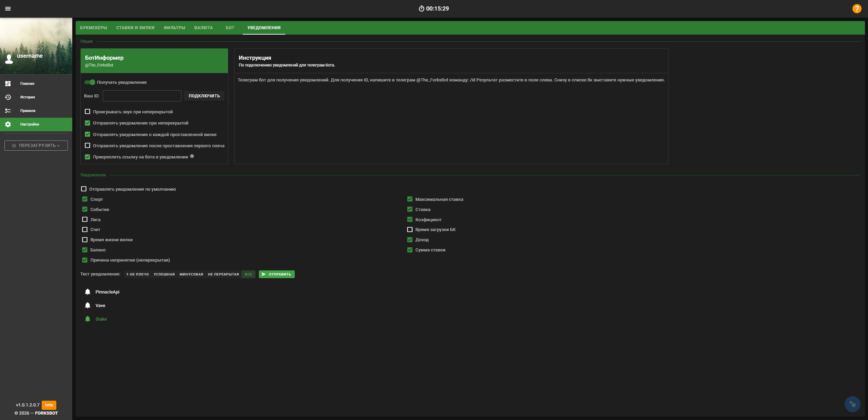Expand the ПЕРЕЗАГРУЗИТЬ dropdown button
The width and height of the screenshot is (868, 420).
pyautogui.click(x=36, y=146)
